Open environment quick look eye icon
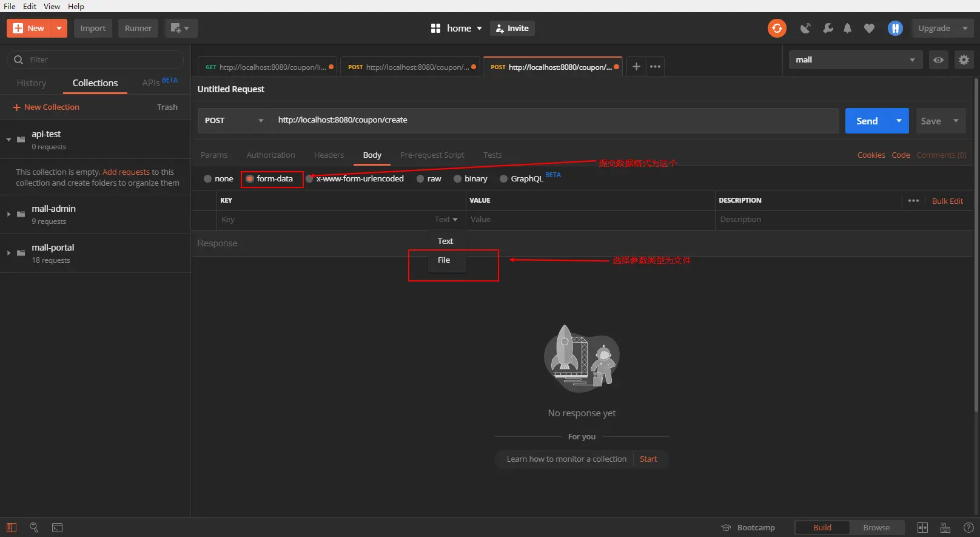The width and height of the screenshot is (980, 537). point(938,59)
